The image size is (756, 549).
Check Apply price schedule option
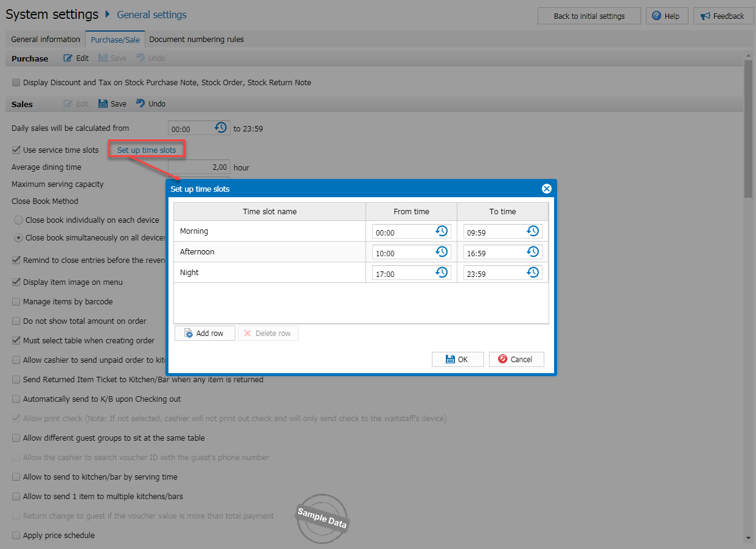pyautogui.click(x=16, y=535)
